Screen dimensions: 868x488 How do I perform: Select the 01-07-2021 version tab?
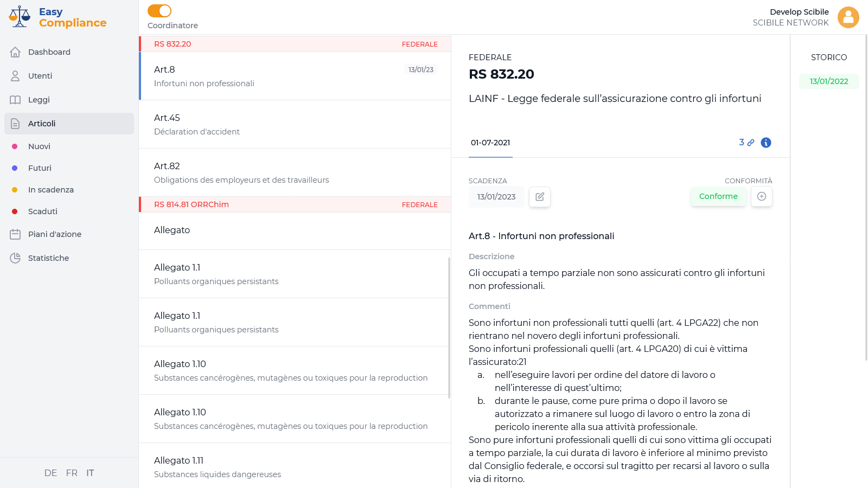pos(490,143)
